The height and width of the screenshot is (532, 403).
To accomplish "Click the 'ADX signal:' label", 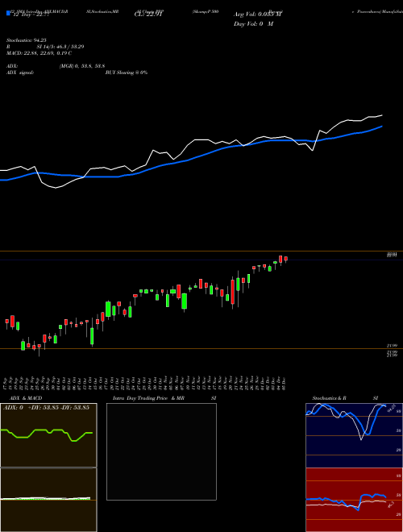I will click(20, 73).
